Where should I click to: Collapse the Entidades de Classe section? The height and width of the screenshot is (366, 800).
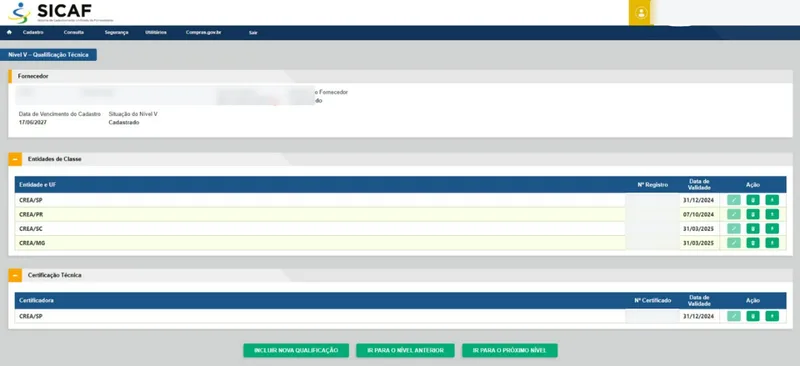[x=15, y=159]
